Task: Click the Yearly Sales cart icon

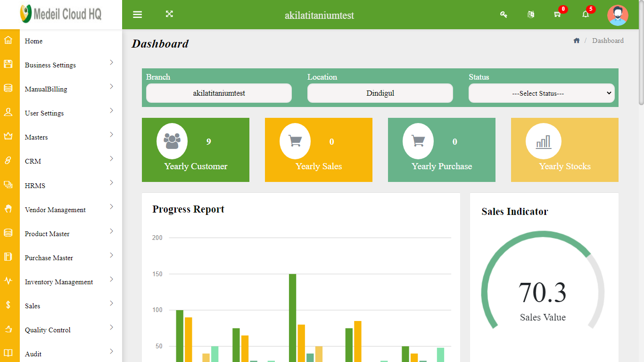Action: point(295,141)
